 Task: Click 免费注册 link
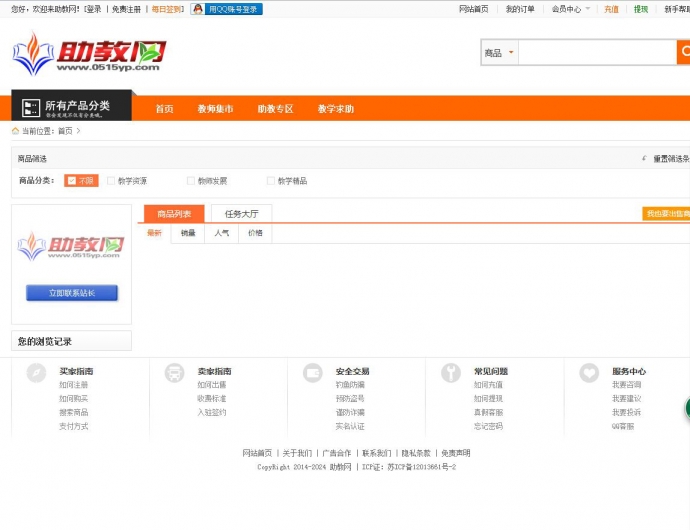click(126, 9)
